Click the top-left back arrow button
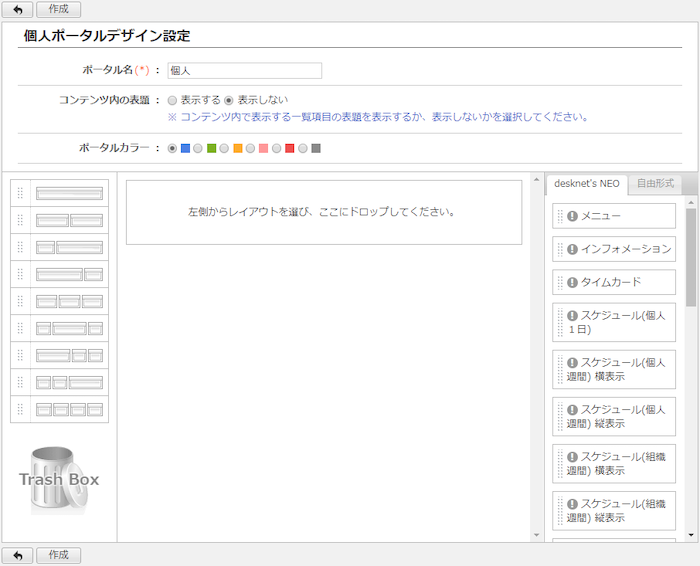The width and height of the screenshot is (700, 566). click(16, 9)
